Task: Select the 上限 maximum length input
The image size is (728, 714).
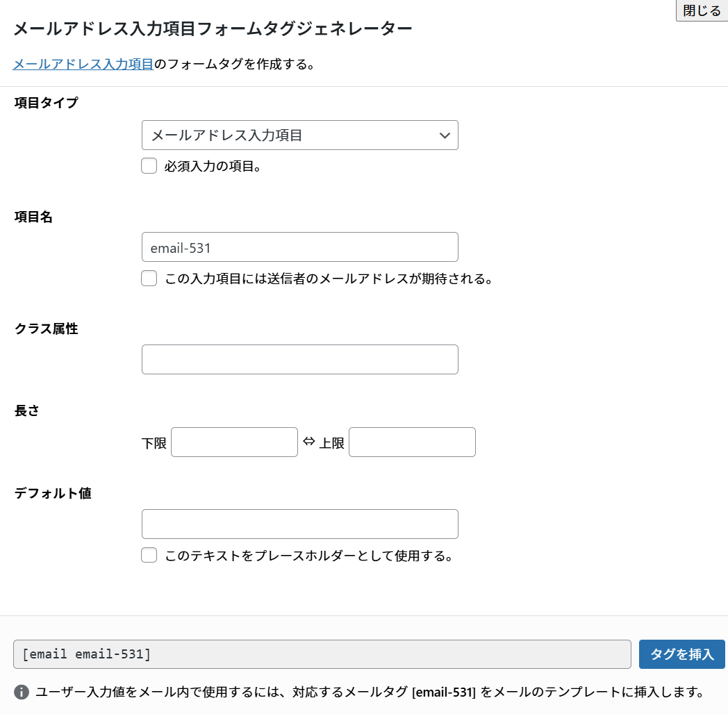Action: point(412,442)
